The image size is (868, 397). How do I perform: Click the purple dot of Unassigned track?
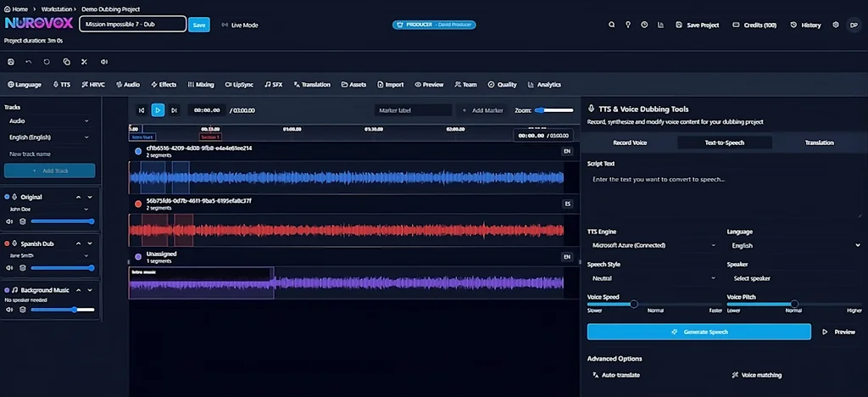(x=138, y=257)
